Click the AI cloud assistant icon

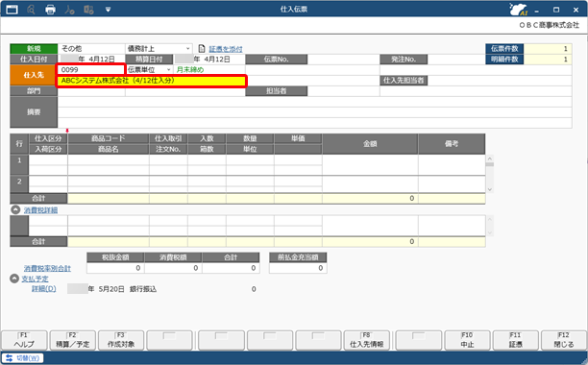[519, 10]
